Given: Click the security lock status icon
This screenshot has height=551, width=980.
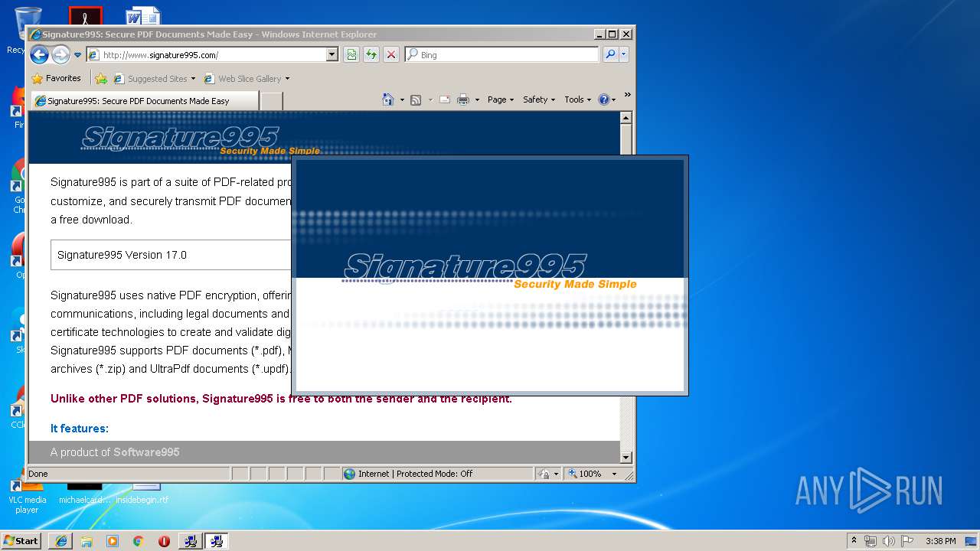Looking at the screenshot, I should 543,474.
